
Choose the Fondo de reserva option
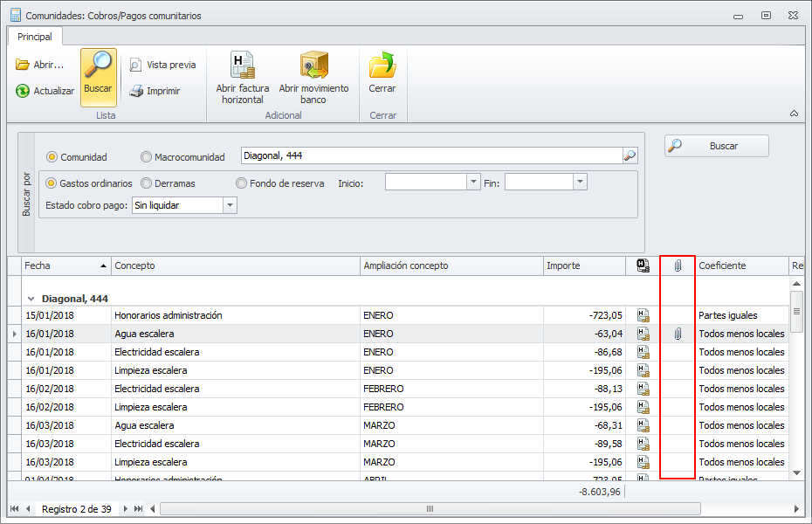[x=241, y=183]
